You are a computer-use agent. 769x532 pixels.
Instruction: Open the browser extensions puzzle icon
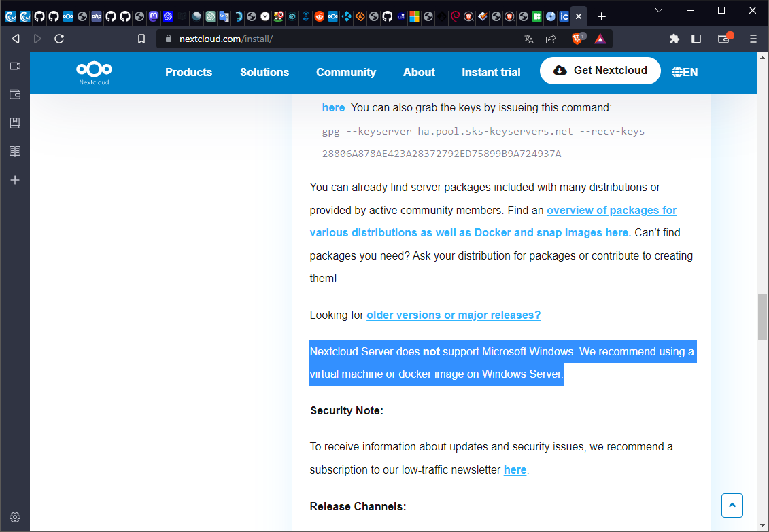(674, 39)
